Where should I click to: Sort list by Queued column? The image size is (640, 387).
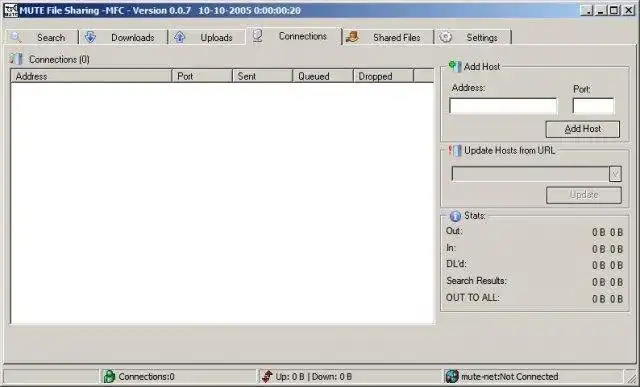[322, 76]
